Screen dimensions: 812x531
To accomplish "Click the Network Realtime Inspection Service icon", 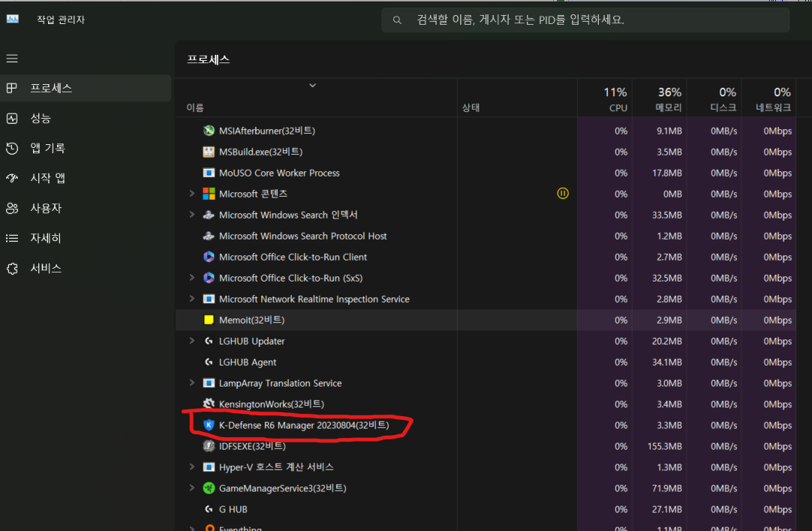I will (x=209, y=299).
